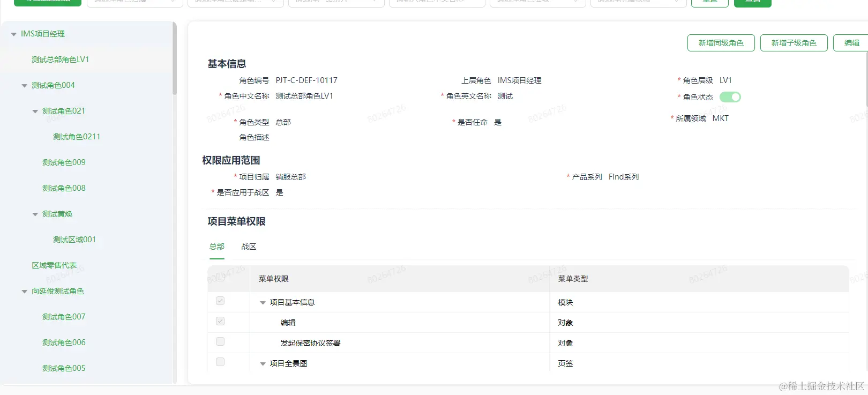Collapse the 向延俊测试角色 tree node arrow
The image size is (868, 395).
tap(25, 292)
